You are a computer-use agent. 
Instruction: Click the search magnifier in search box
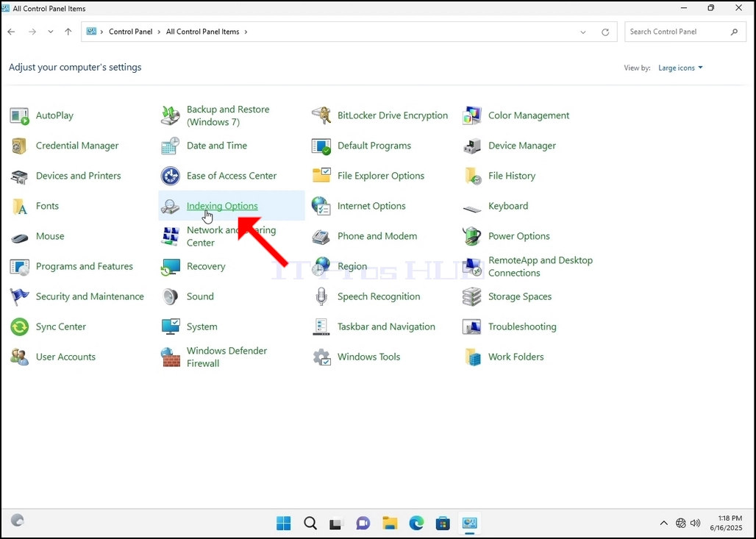click(734, 32)
